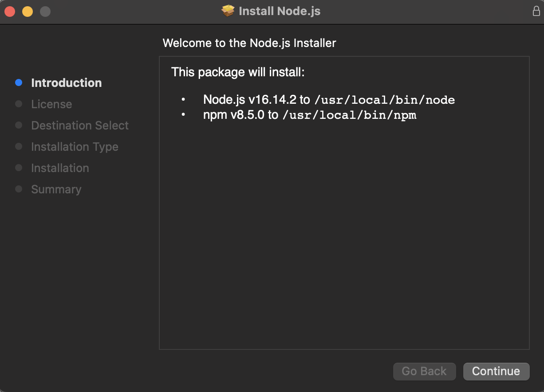Screen dimensions: 544x392
Task: Click the Node.js v16.14.2 bullet line
Action: coord(328,100)
